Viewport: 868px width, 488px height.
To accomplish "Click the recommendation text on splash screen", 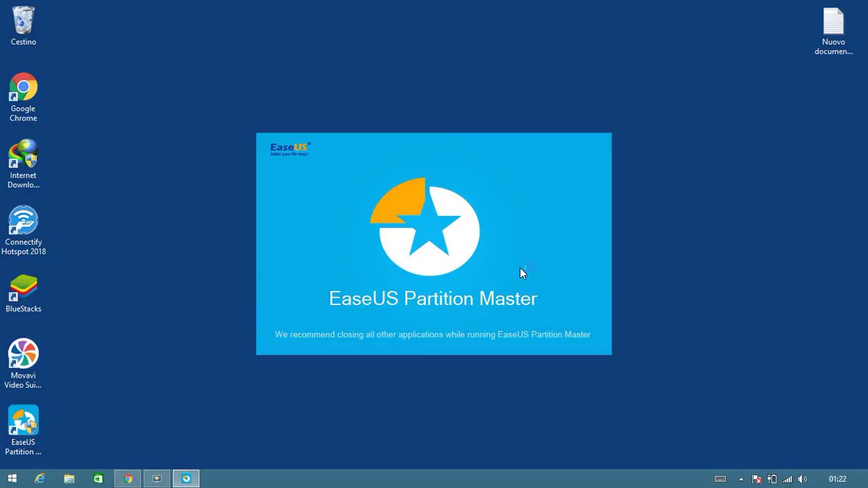I will tap(433, 334).
